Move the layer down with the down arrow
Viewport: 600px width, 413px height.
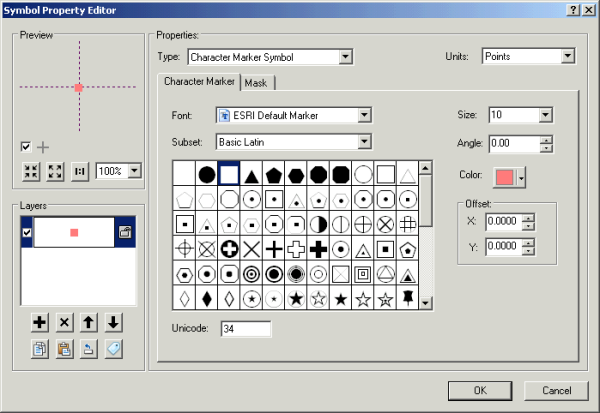(x=114, y=322)
